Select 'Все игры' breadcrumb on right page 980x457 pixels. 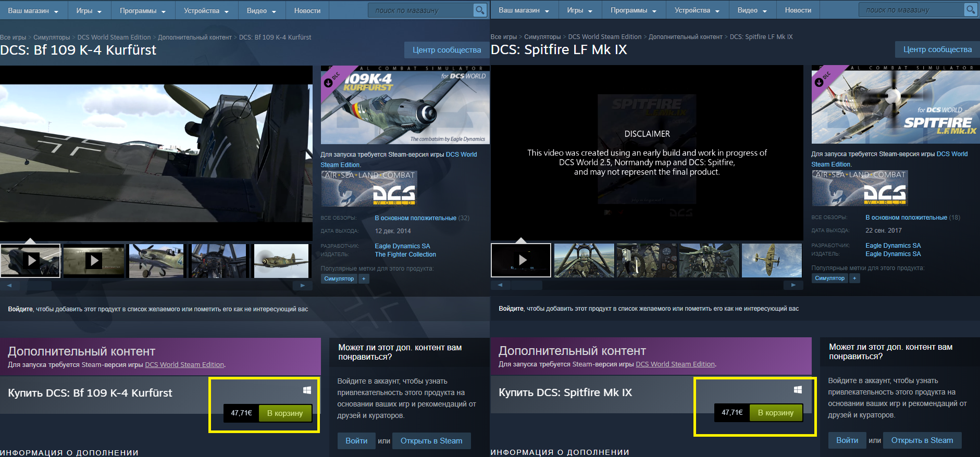point(504,37)
